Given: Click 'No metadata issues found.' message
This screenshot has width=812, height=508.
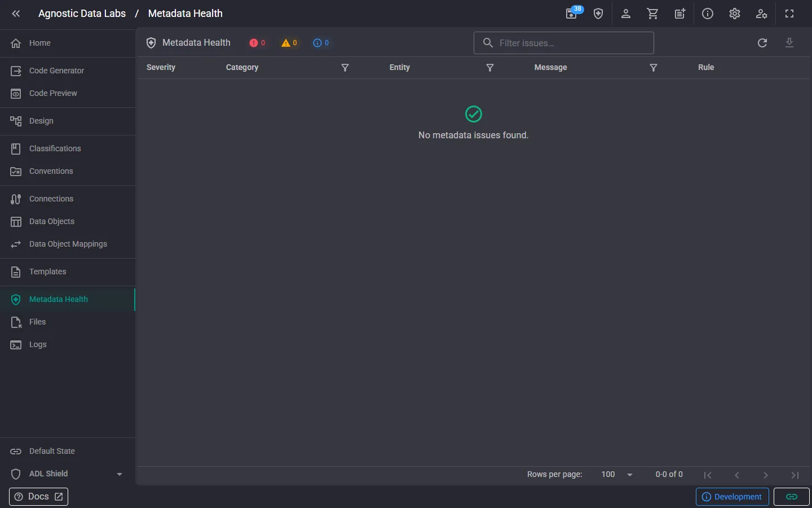Looking at the screenshot, I should pyautogui.click(x=474, y=135).
